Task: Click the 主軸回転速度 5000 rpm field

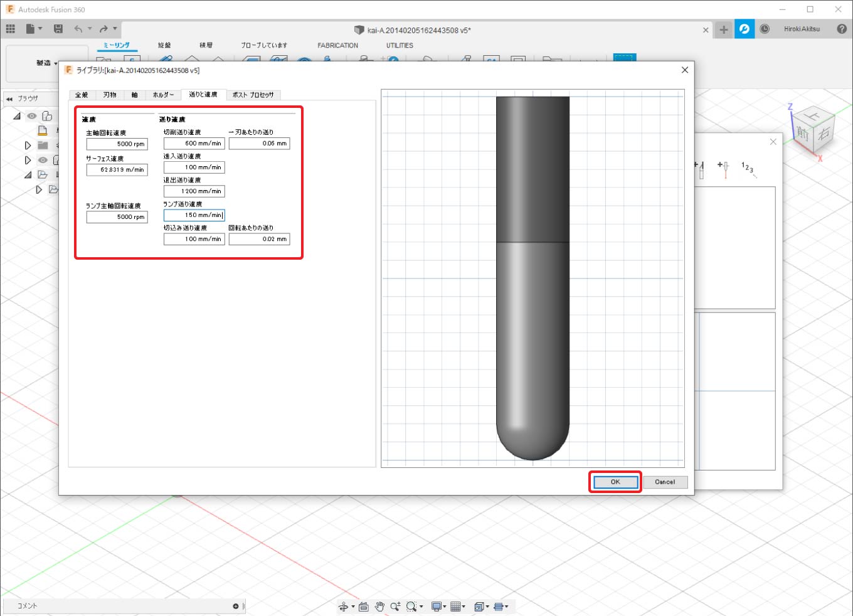Action: pos(117,144)
